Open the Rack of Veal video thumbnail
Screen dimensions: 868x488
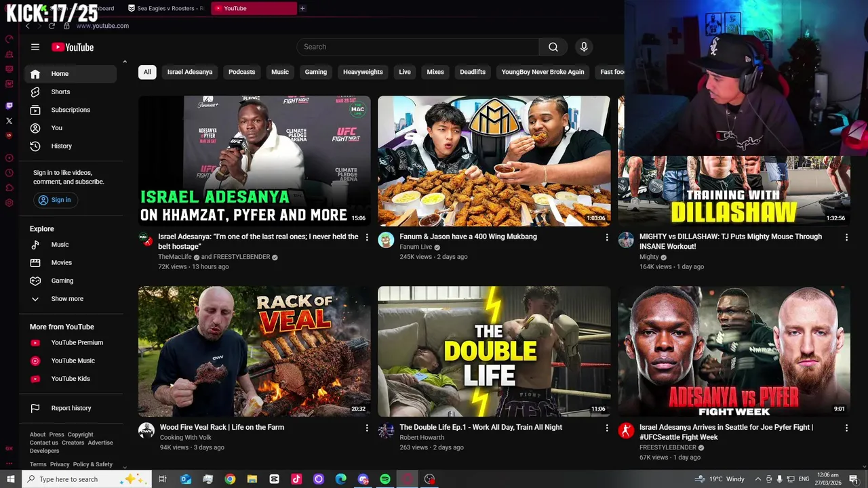click(x=254, y=351)
